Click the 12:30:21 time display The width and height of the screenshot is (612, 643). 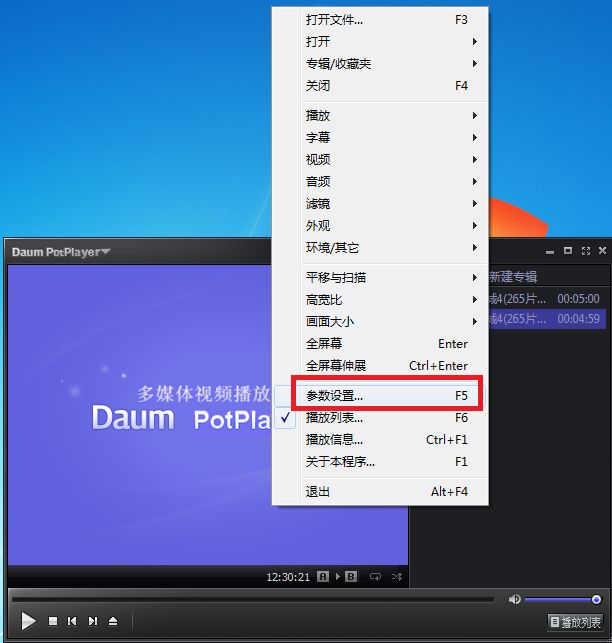point(288,577)
